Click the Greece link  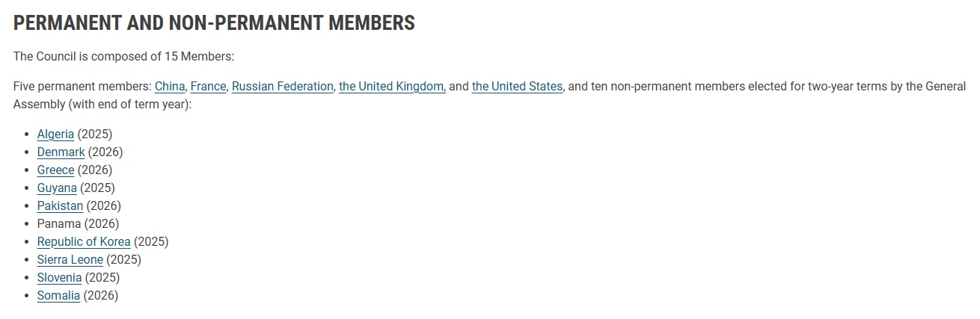point(55,170)
